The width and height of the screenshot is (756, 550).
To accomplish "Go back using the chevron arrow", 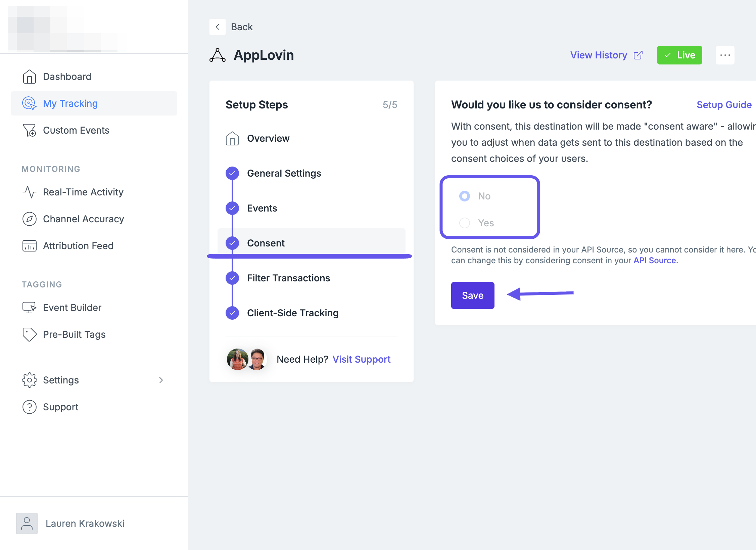I will point(218,27).
